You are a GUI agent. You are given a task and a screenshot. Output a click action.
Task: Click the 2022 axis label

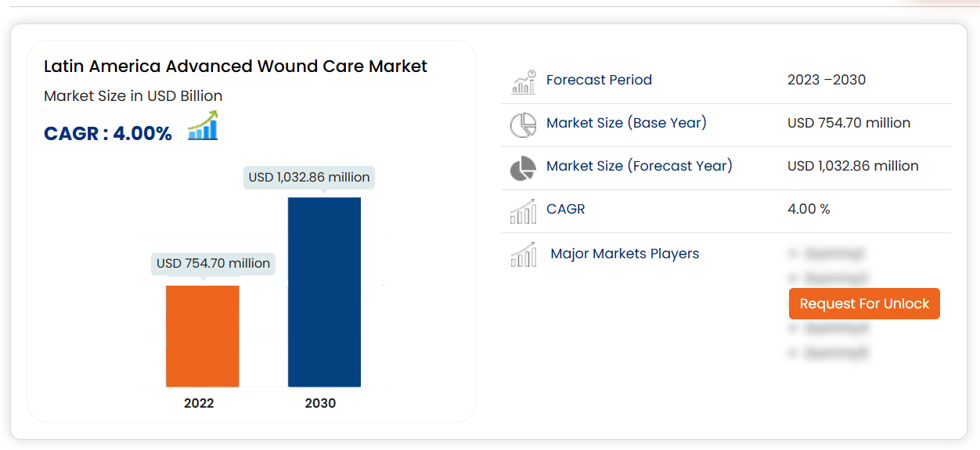tap(199, 404)
